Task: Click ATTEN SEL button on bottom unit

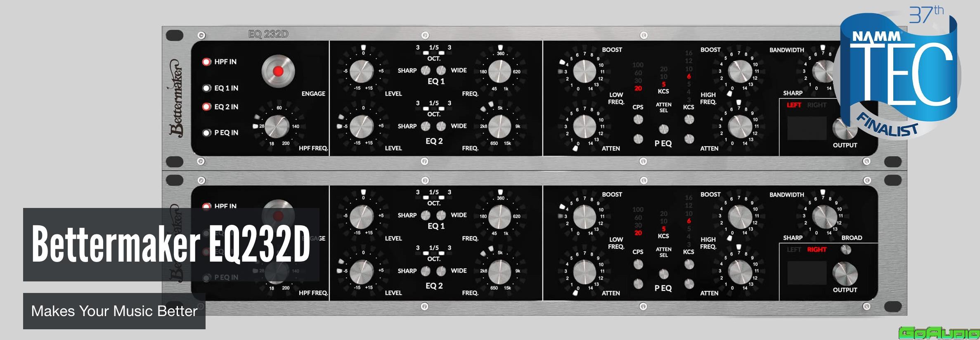Action: [x=663, y=274]
